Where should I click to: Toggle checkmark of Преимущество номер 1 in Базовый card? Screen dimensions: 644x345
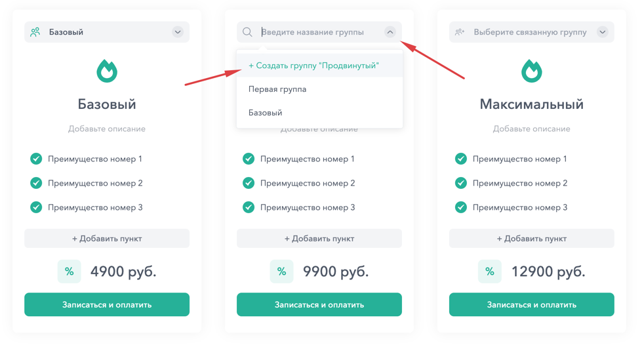(x=36, y=159)
